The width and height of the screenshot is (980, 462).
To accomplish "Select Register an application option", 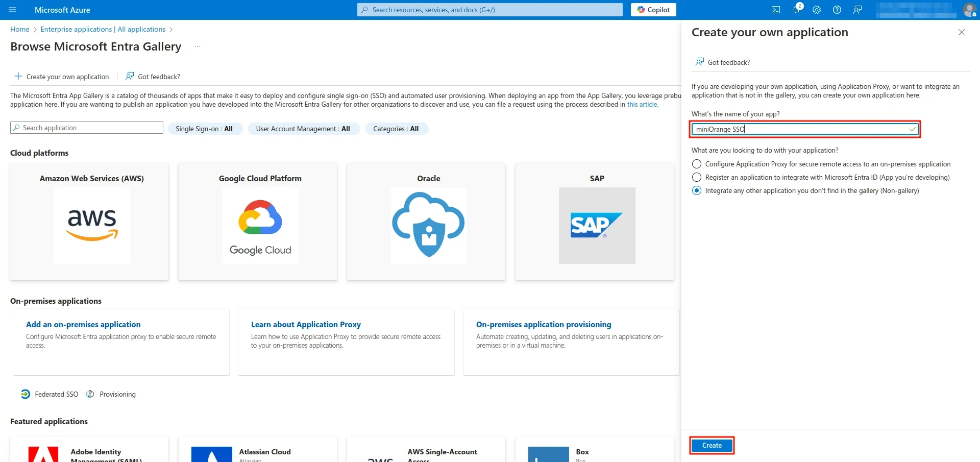I will (696, 177).
